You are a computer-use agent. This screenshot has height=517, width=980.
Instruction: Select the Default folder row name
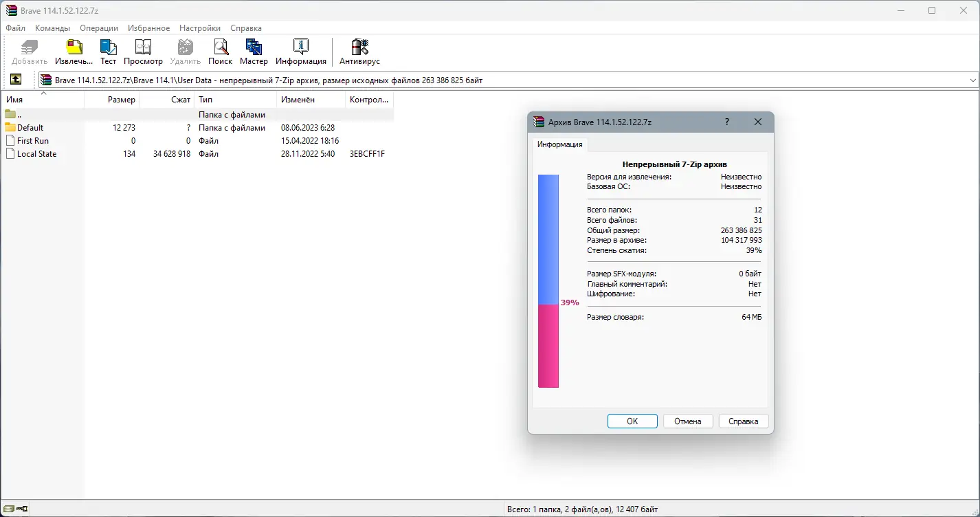[x=30, y=128]
